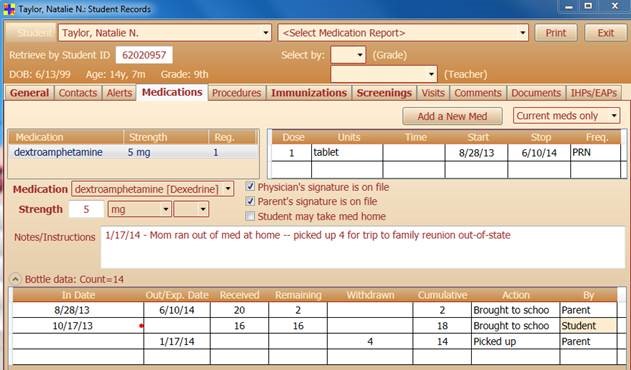
Task: Click the PRN frequency cell
Action: tap(595, 152)
